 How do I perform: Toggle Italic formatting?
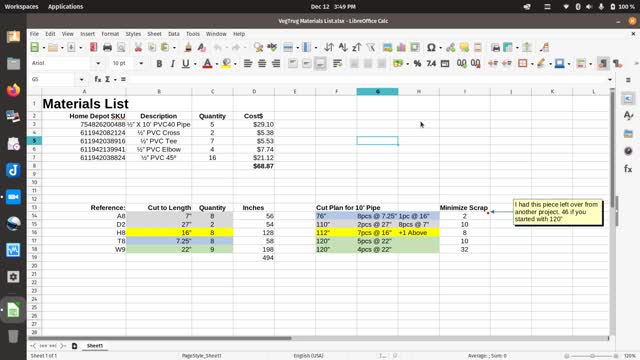[172, 63]
